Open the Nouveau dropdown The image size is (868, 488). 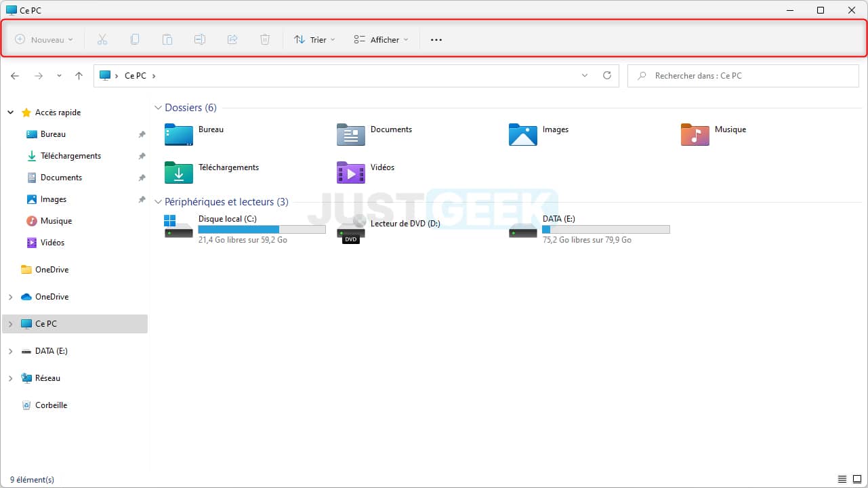[x=44, y=40]
